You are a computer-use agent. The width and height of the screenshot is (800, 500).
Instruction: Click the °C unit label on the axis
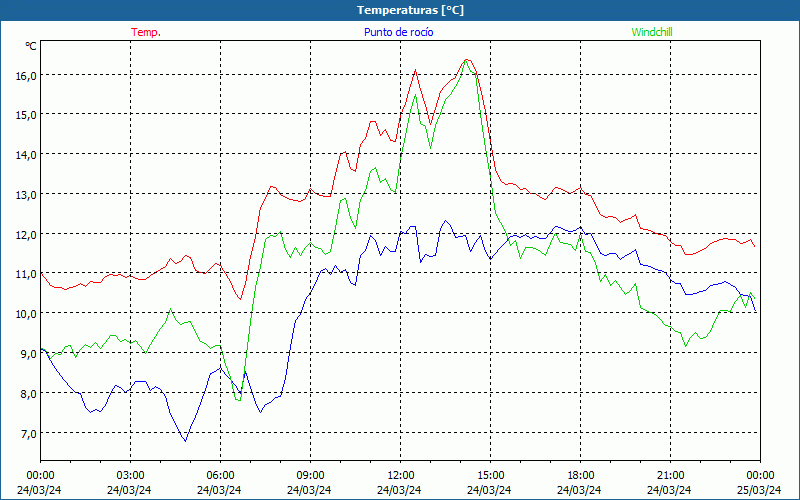(x=31, y=46)
